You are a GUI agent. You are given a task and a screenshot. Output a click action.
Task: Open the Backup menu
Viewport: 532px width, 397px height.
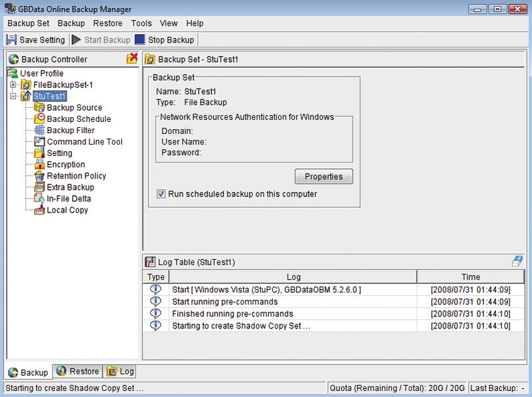pyautogui.click(x=71, y=23)
